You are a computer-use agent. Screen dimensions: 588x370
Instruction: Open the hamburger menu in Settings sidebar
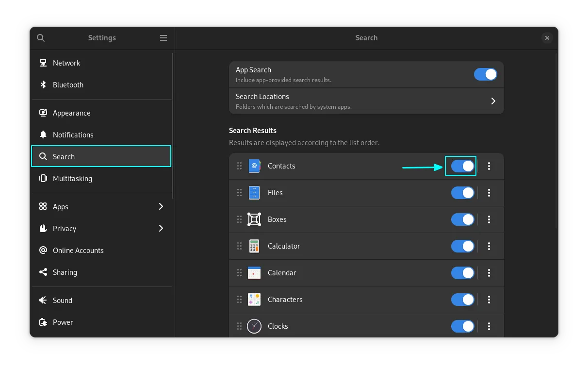click(x=163, y=38)
